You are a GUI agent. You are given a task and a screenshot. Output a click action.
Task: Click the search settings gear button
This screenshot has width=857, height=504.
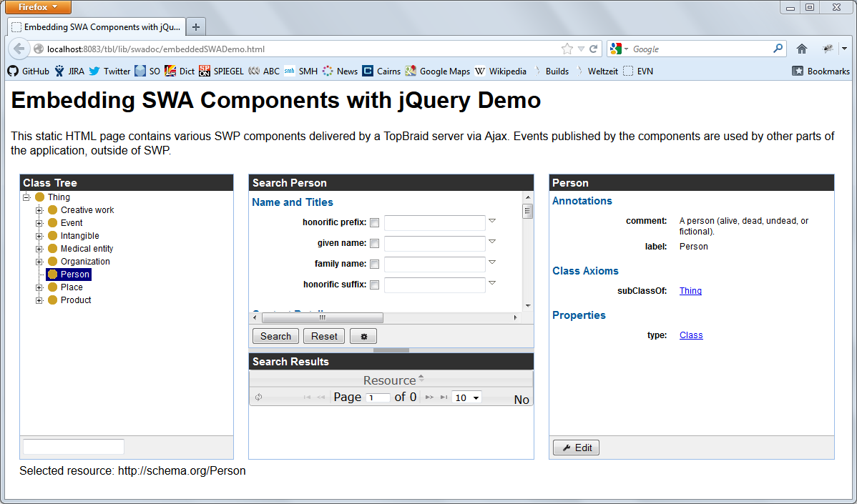(x=363, y=336)
